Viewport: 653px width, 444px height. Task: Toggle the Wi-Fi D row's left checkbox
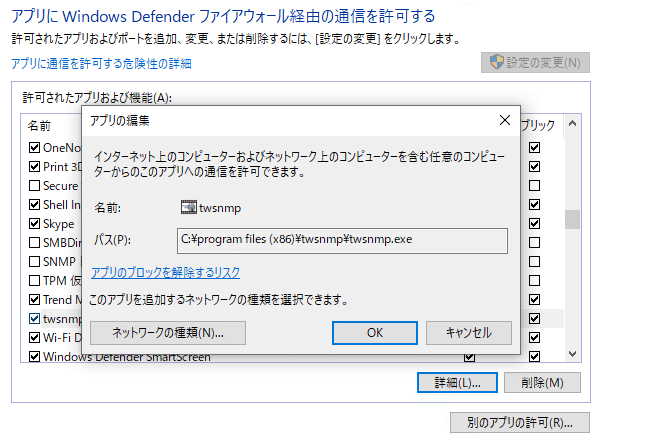point(35,337)
